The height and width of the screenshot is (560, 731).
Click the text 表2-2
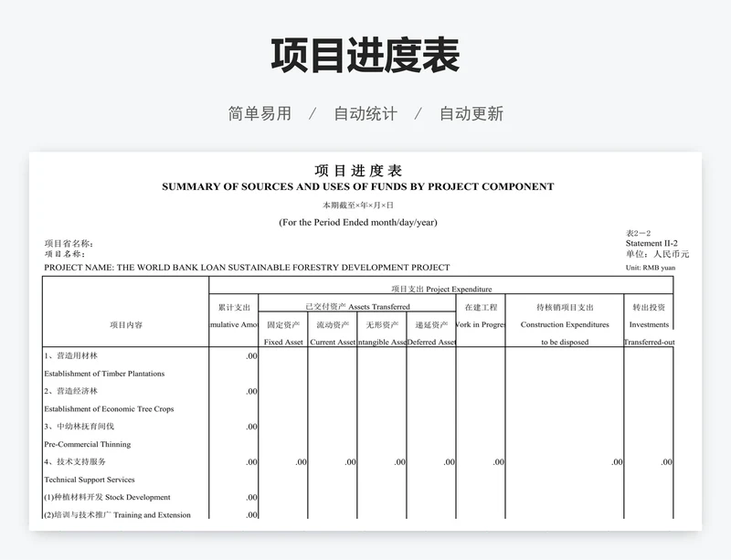pyautogui.click(x=638, y=233)
